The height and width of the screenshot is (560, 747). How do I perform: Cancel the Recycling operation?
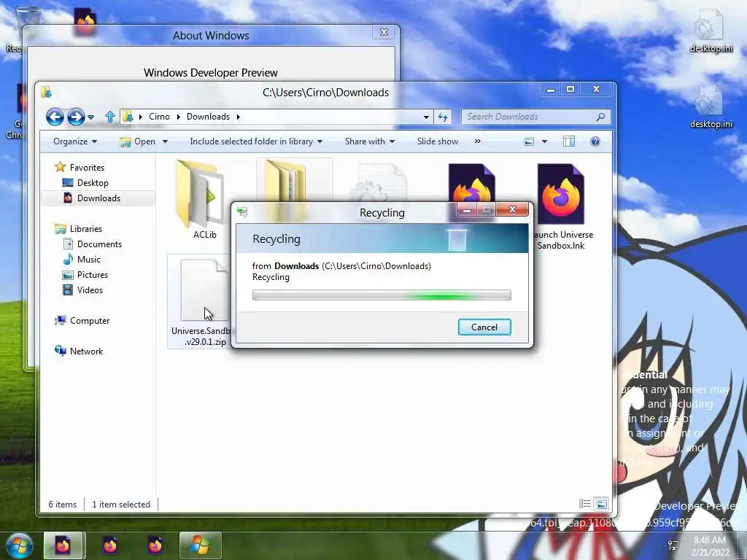[x=484, y=327]
